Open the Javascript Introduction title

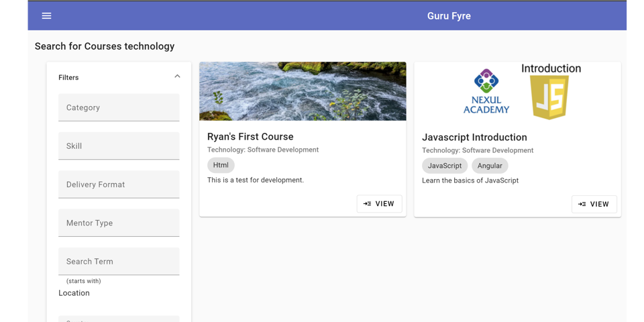pos(474,137)
